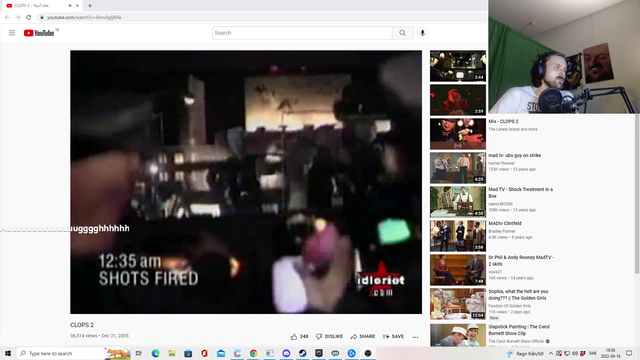Open the three-dot more actions menu
The width and height of the screenshot is (640, 360).
coord(415,337)
